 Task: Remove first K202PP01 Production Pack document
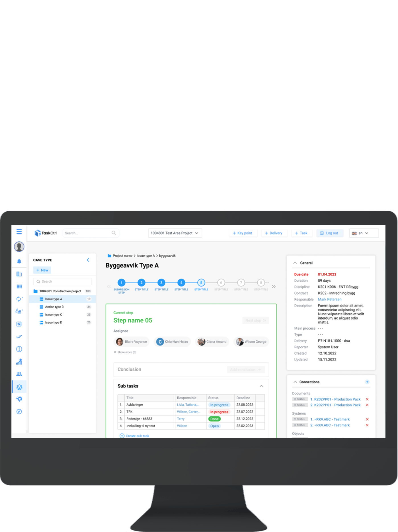(367, 399)
